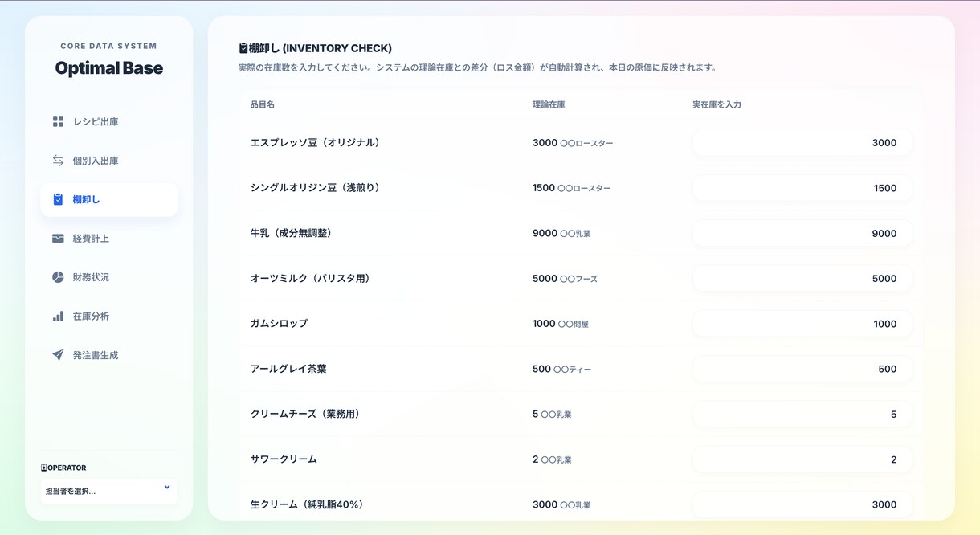Click the 経費計上 card icon
The height and width of the screenshot is (535, 980).
click(x=58, y=239)
